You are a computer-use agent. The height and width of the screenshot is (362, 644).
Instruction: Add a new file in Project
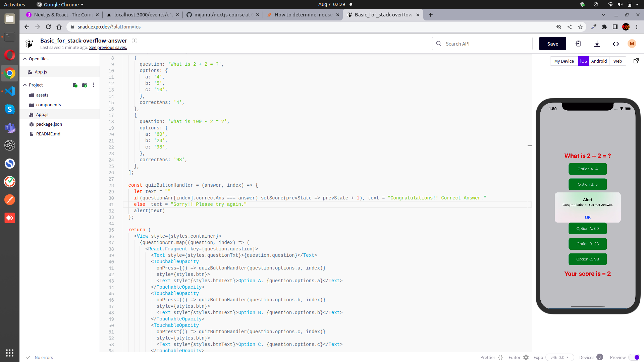[75, 85]
